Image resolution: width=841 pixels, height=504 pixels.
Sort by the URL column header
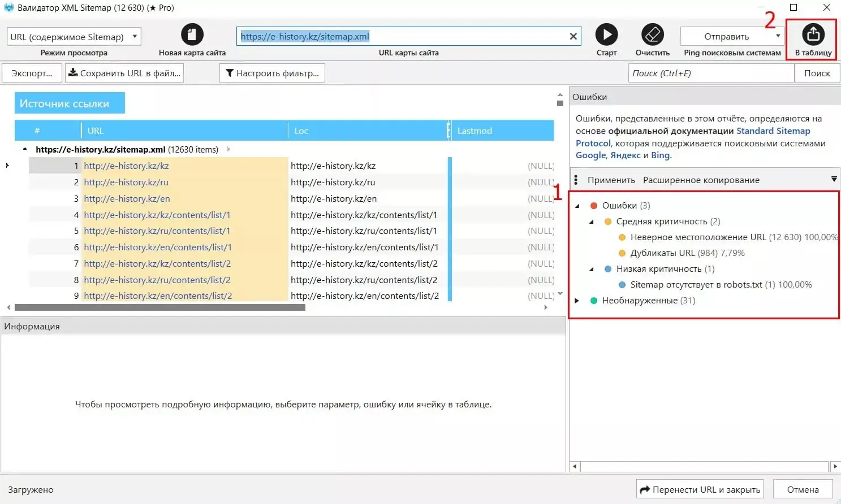click(184, 131)
